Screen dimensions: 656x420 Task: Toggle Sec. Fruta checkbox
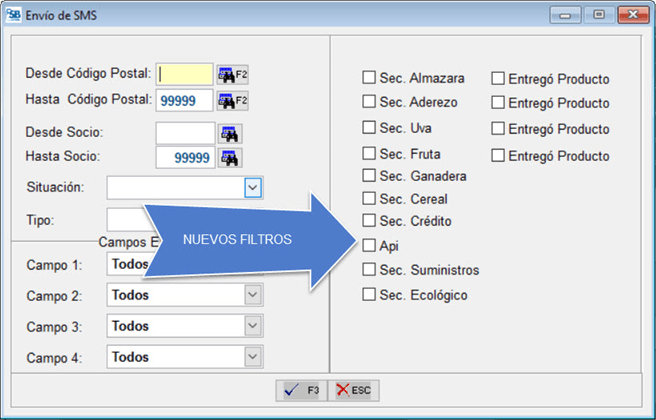coord(369,153)
